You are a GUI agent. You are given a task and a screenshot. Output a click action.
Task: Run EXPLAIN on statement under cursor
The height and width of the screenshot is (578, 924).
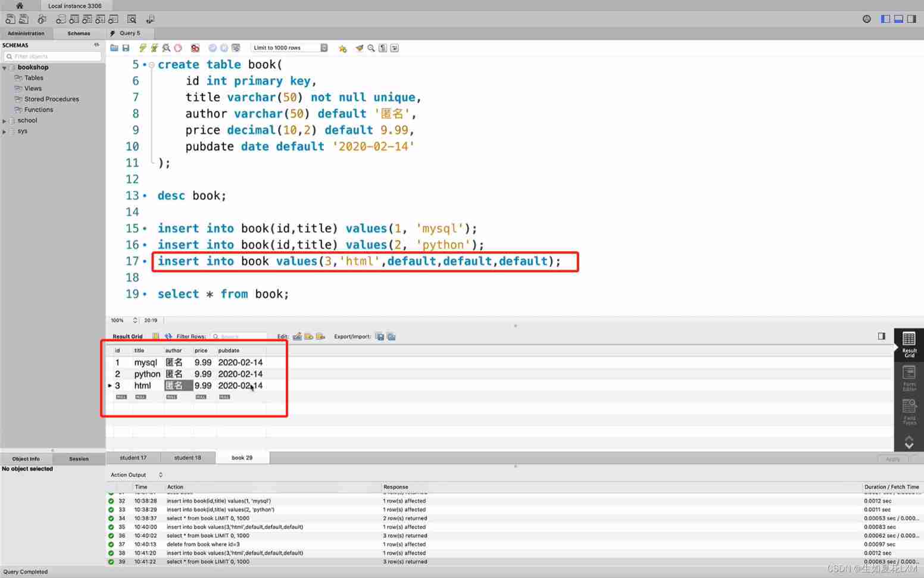click(166, 48)
